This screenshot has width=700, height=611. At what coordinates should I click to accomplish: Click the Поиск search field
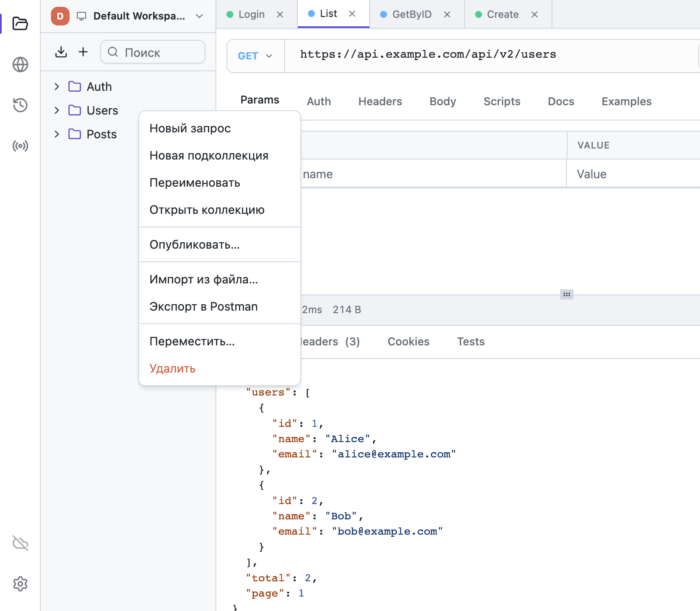pos(153,52)
